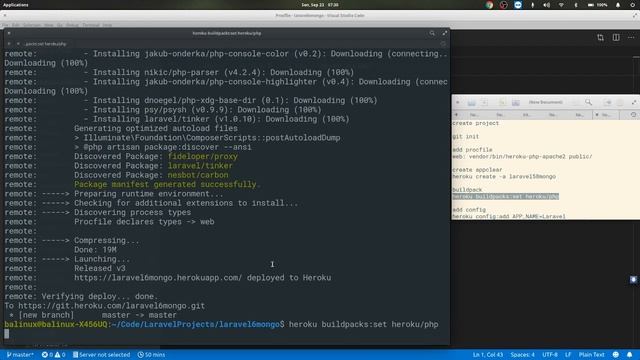Click the 'LF' end of line selector
This screenshot has height=360, width=640.
(x=568, y=355)
